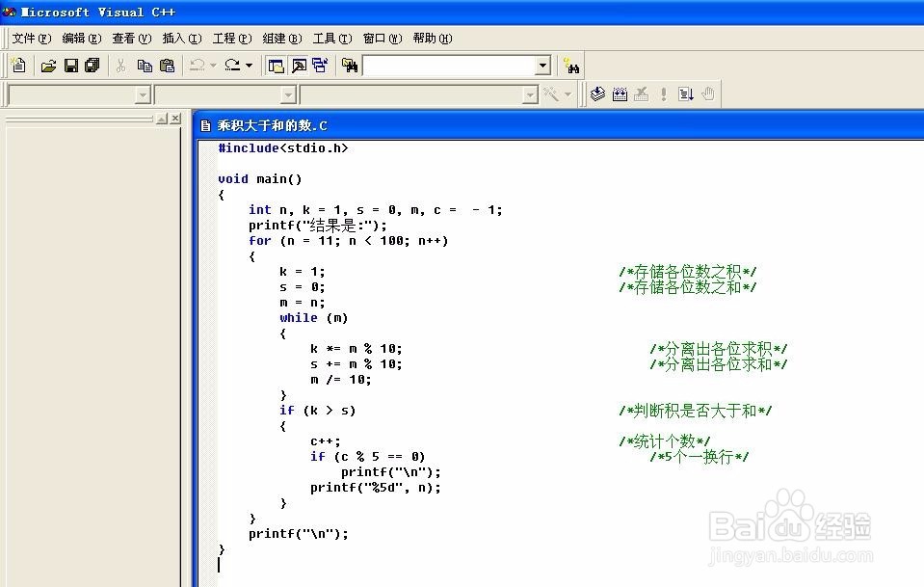
Task: Click the 判断积是否大于和 comment
Action: point(696,411)
